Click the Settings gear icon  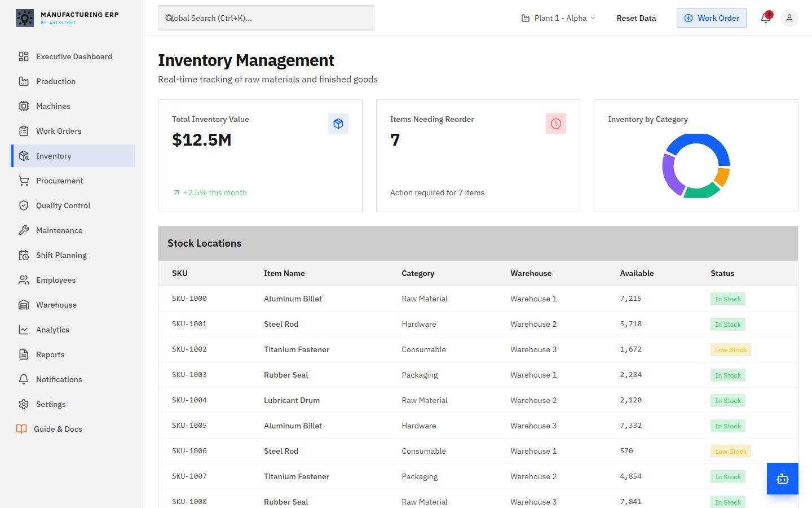[24, 404]
